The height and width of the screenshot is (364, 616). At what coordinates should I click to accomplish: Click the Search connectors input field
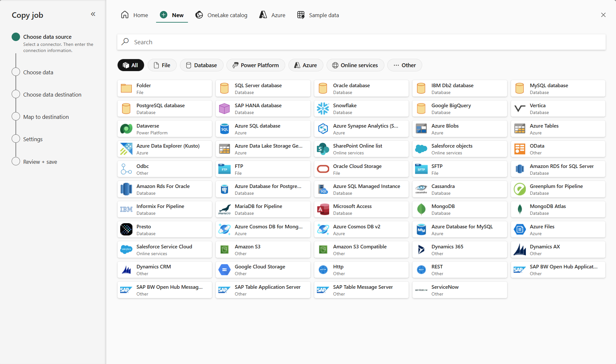click(x=361, y=42)
